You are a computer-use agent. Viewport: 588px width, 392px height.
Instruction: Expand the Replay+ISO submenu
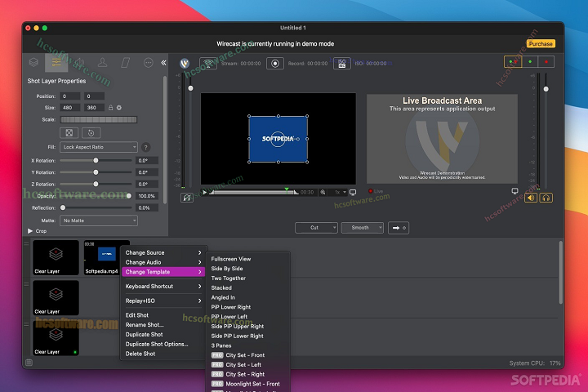163,301
